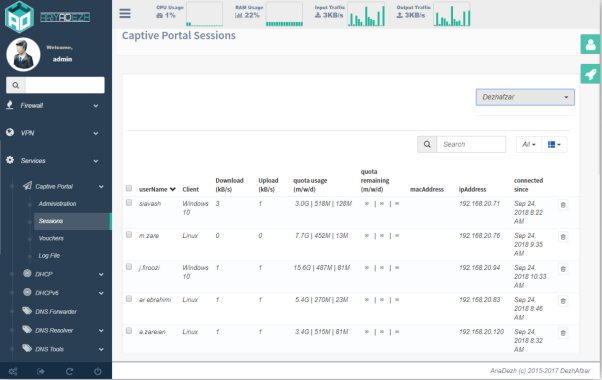Click the CPU Usage graph
The width and height of the screenshot is (602, 380).
204,14
